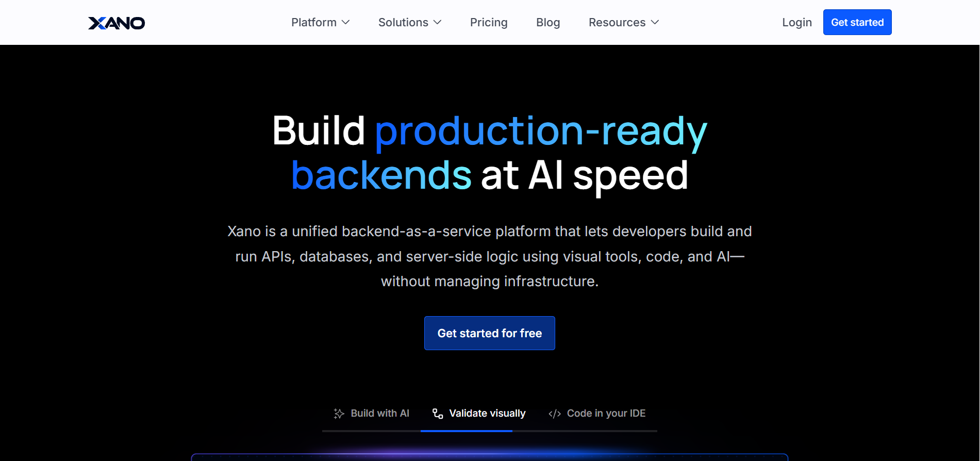This screenshot has height=461, width=980.
Task: Open the Resources menu label
Action: [617, 22]
